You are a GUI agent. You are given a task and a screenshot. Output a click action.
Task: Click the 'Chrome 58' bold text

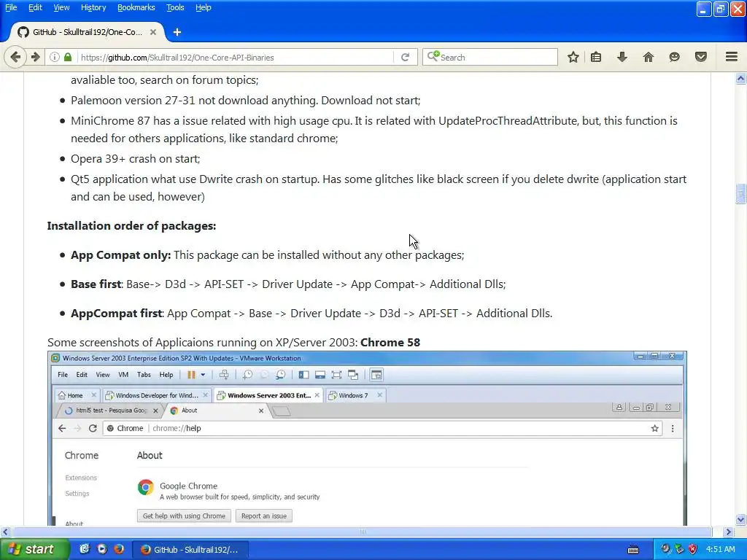pos(390,343)
